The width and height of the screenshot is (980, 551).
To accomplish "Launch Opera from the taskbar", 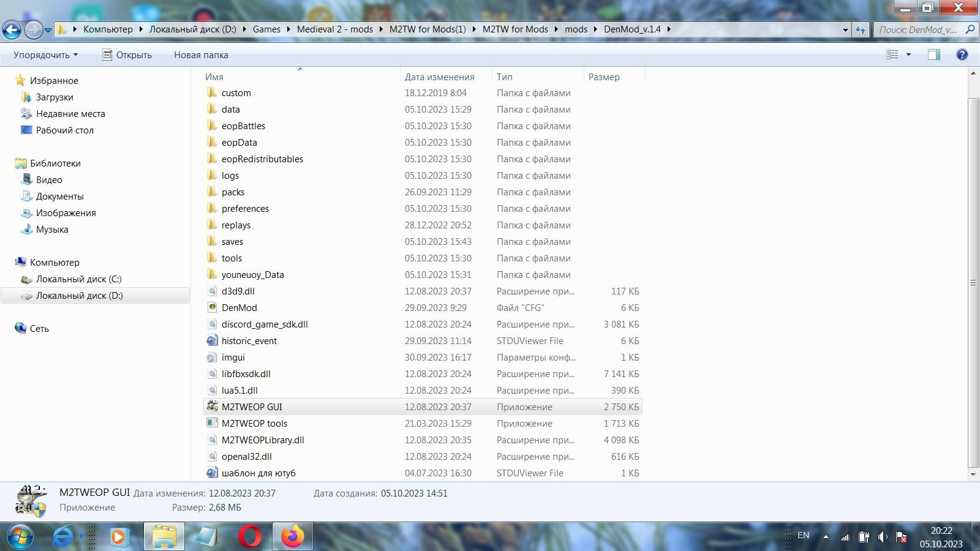I will [249, 537].
